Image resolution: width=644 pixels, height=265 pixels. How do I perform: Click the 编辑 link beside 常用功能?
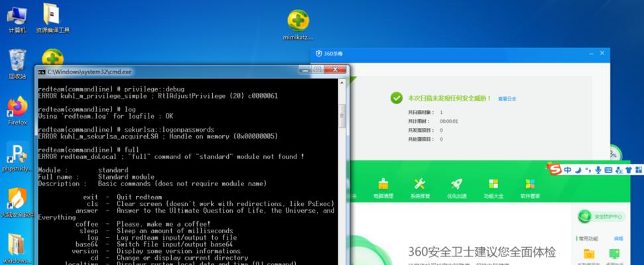(618, 238)
